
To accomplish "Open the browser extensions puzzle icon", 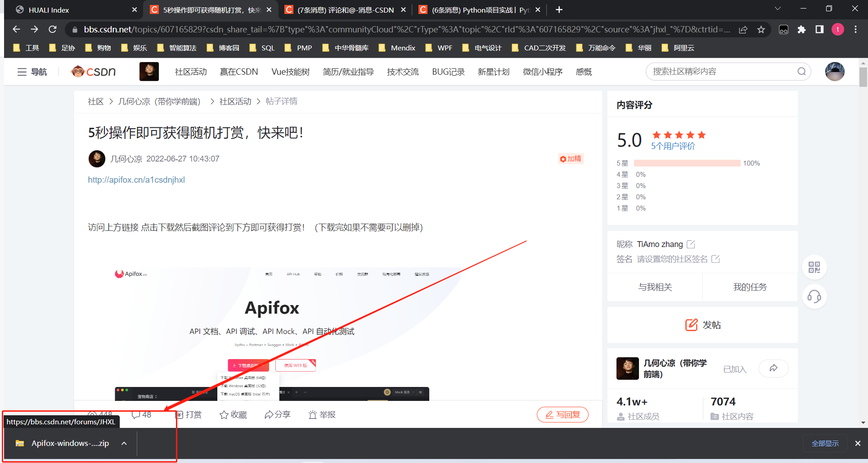I will coord(801,30).
